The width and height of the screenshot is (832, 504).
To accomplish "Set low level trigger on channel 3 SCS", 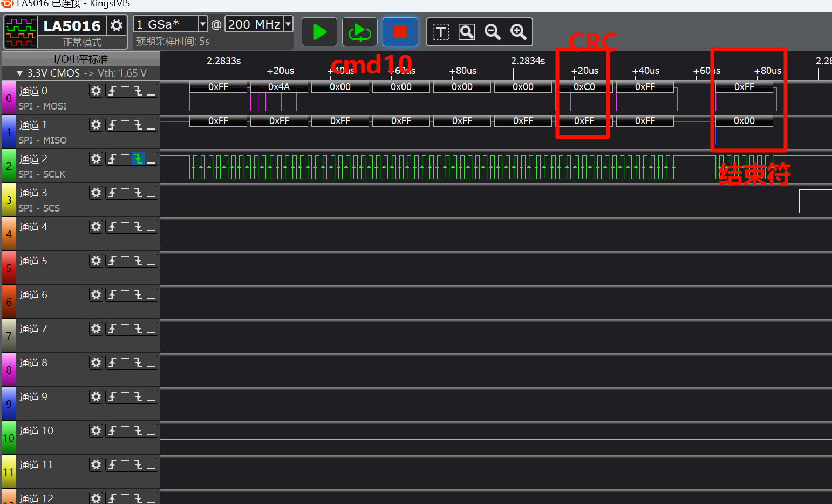I will point(151,193).
